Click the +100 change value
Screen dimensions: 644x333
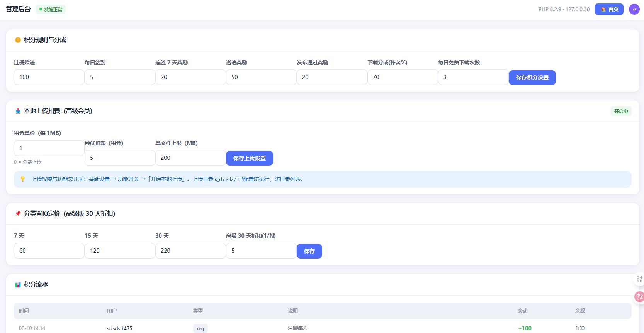click(x=525, y=328)
